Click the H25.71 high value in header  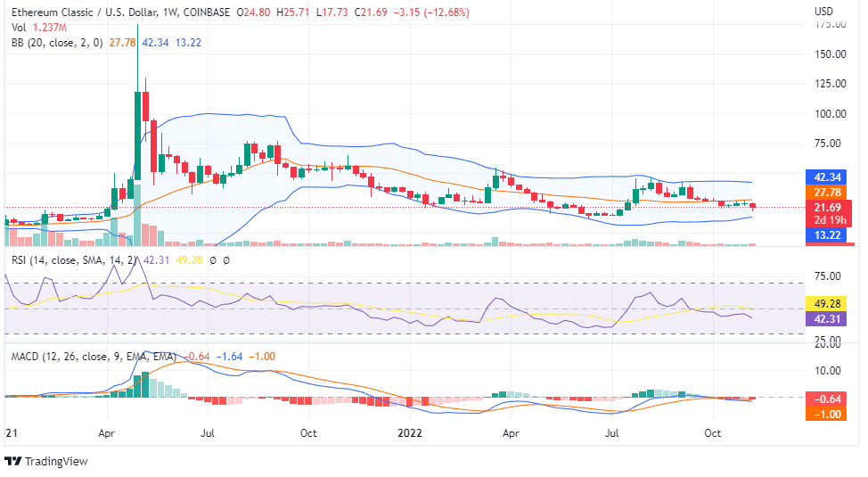tap(293, 12)
